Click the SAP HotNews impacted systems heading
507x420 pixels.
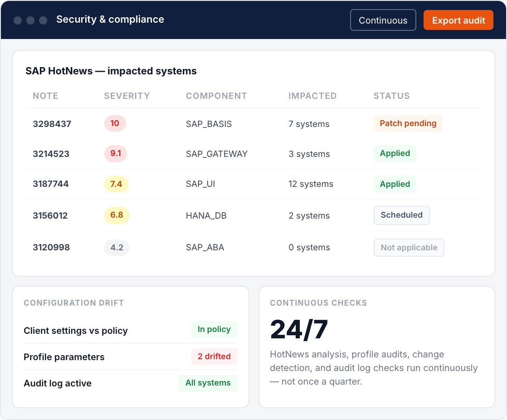[111, 71]
